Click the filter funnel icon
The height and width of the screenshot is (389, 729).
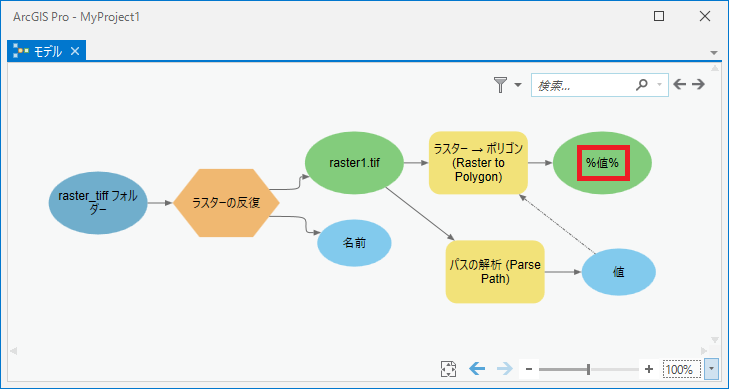pyautogui.click(x=500, y=85)
